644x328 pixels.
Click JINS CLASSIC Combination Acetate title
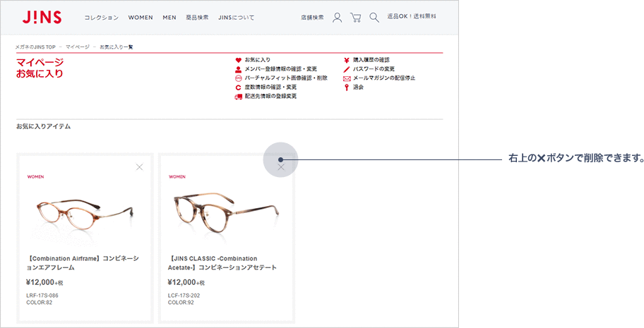pos(222,263)
